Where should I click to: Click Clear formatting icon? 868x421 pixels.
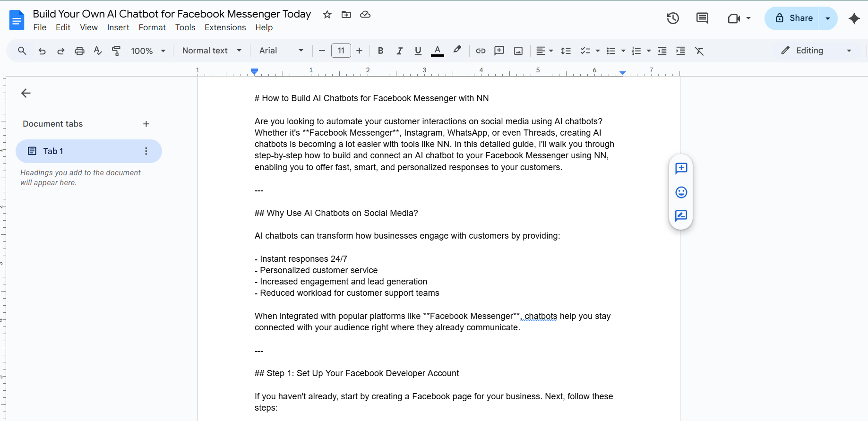pyautogui.click(x=699, y=51)
